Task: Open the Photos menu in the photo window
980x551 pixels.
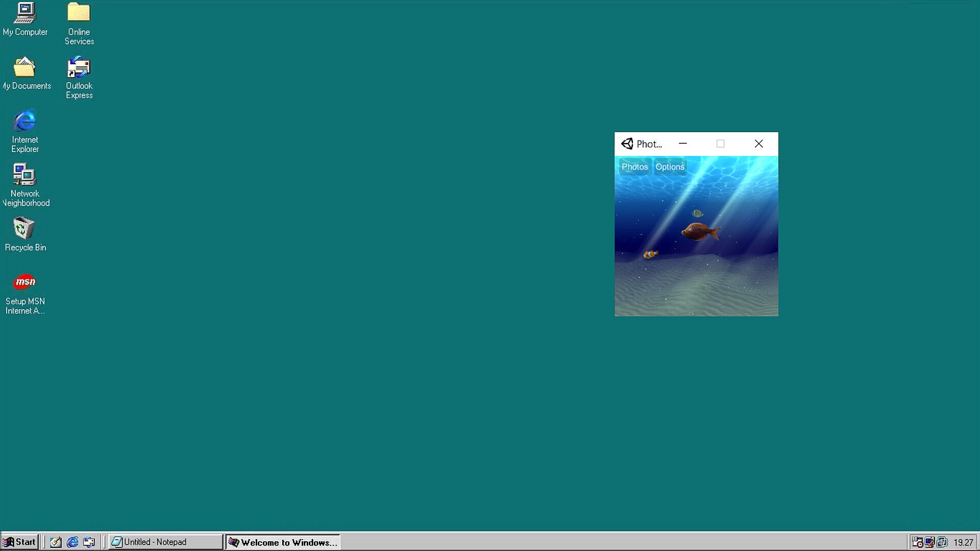Action: (634, 167)
